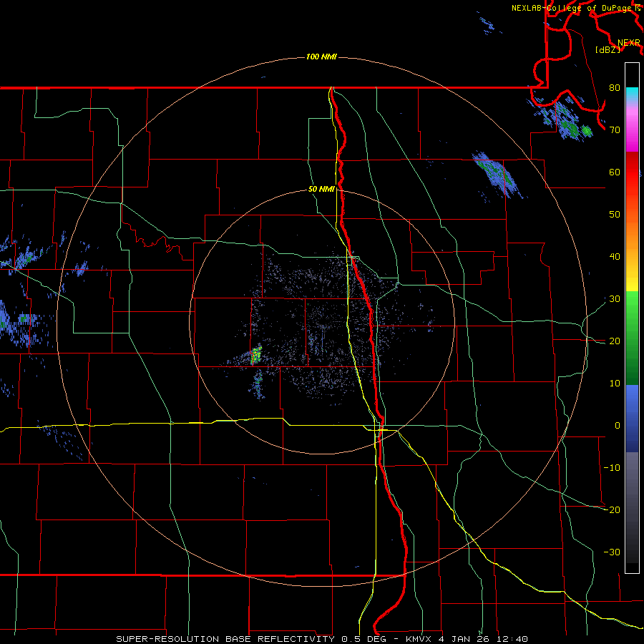Click the 0 value on the color scale
This screenshot has width=644, height=644.
coord(618,426)
